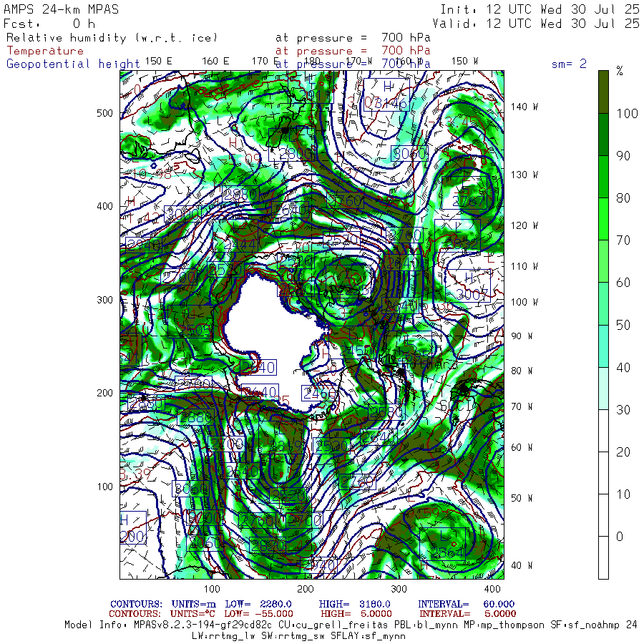Click the "Model Info: MPASv8.2.3" footer line
644x644 pixels.
(351, 625)
